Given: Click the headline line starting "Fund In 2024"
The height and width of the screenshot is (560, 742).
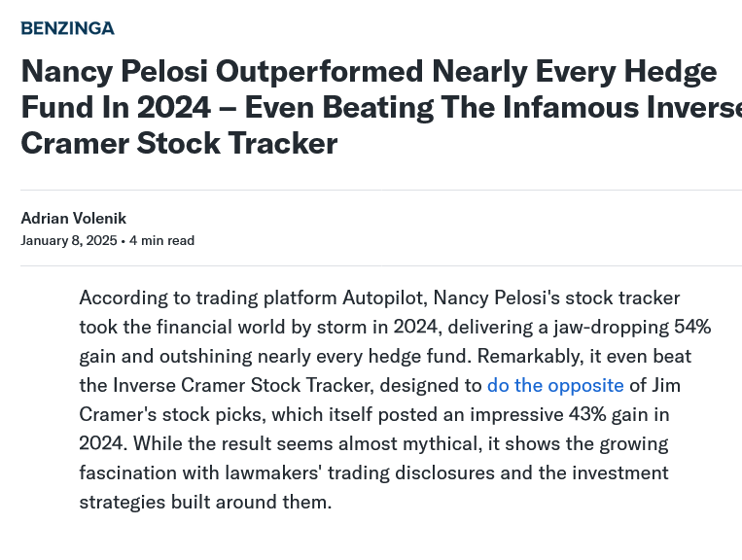Looking at the screenshot, I should point(381,107).
